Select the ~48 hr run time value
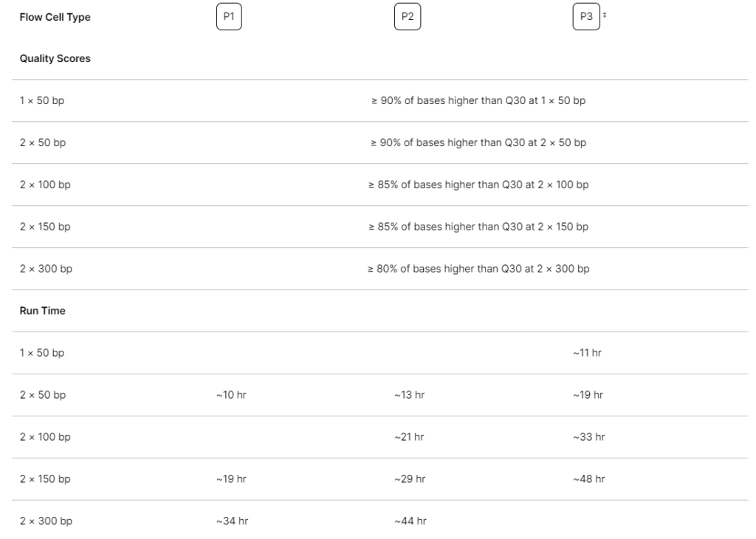 [x=588, y=479]
